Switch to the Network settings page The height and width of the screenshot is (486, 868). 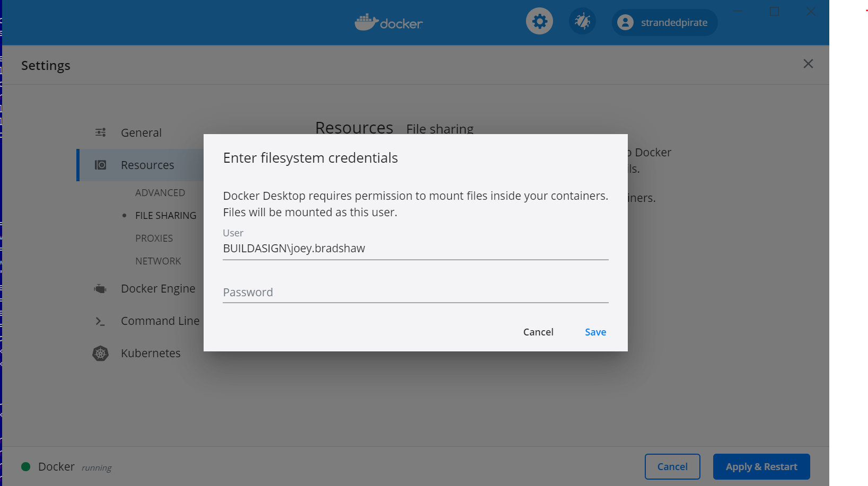pyautogui.click(x=158, y=261)
